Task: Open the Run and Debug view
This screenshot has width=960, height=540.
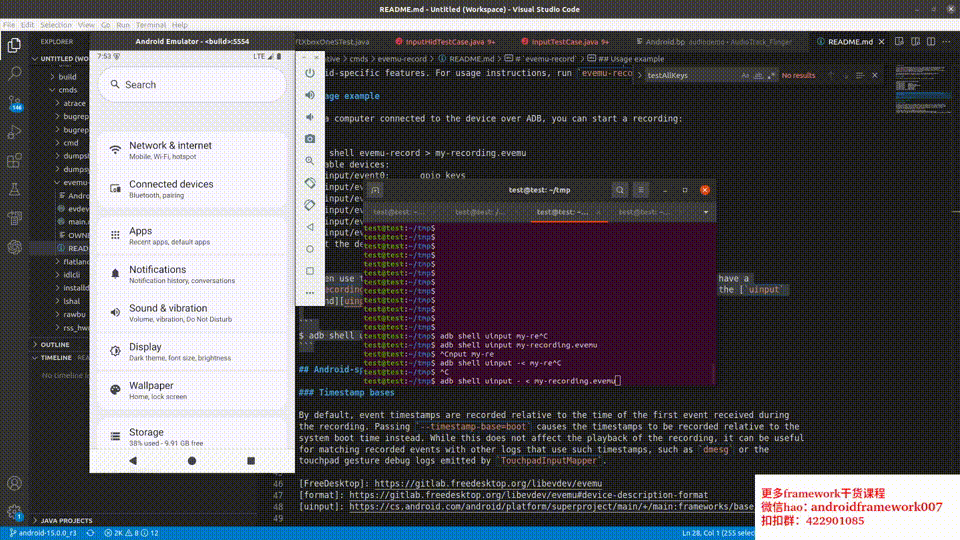Action: pos(14,132)
